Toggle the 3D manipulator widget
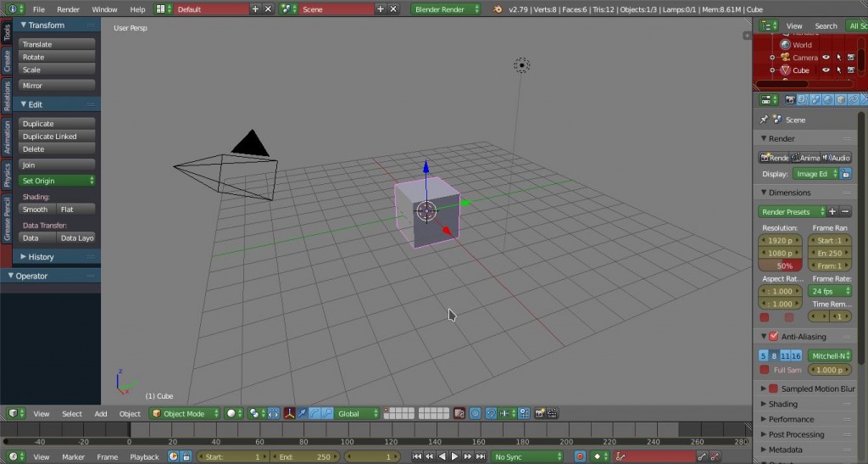The image size is (868, 464). (289, 413)
